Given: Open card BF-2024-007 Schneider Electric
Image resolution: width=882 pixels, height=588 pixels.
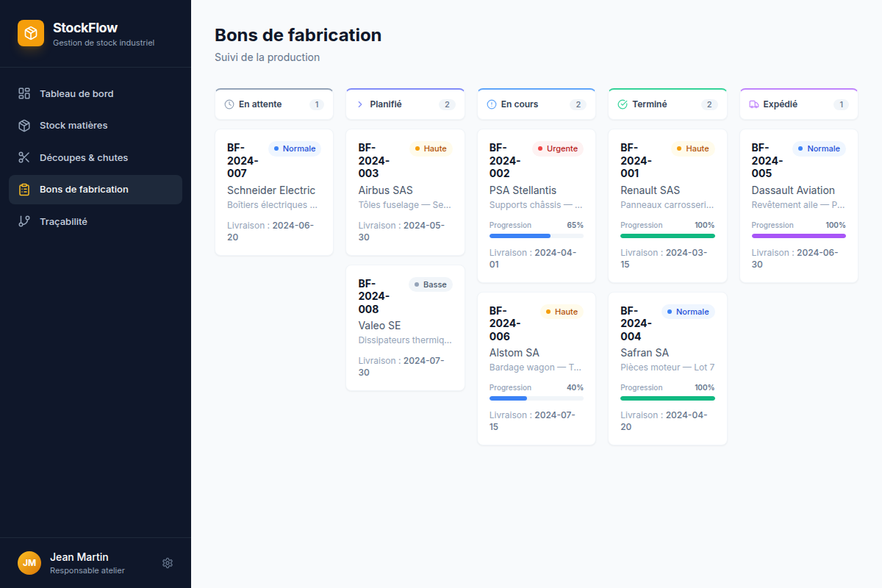Looking at the screenshot, I should pos(274,193).
